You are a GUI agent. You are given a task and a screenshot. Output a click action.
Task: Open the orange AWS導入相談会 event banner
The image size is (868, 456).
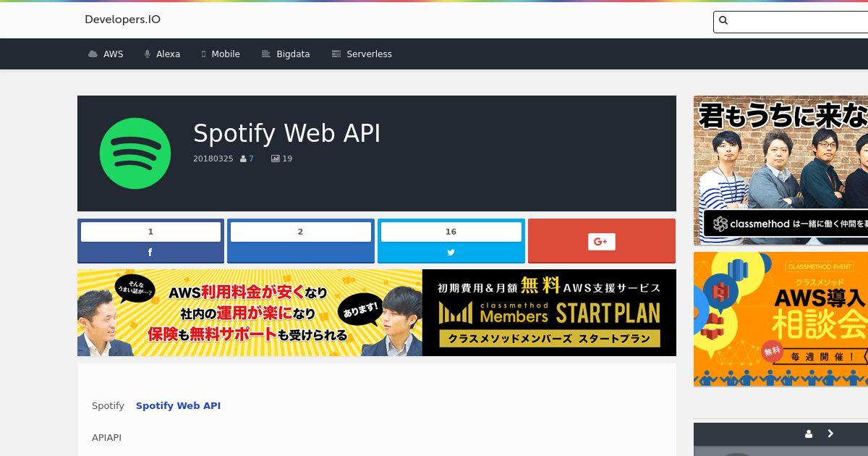tap(780, 319)
